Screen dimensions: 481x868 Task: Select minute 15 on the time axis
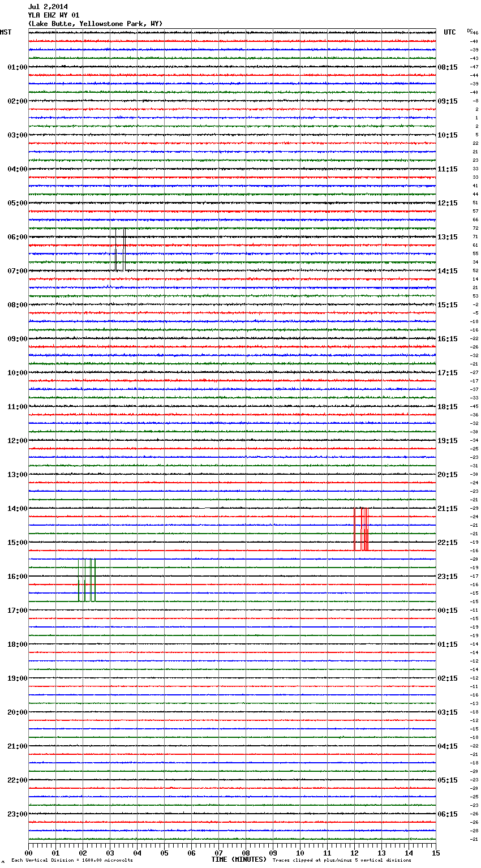tap(436, 852)
